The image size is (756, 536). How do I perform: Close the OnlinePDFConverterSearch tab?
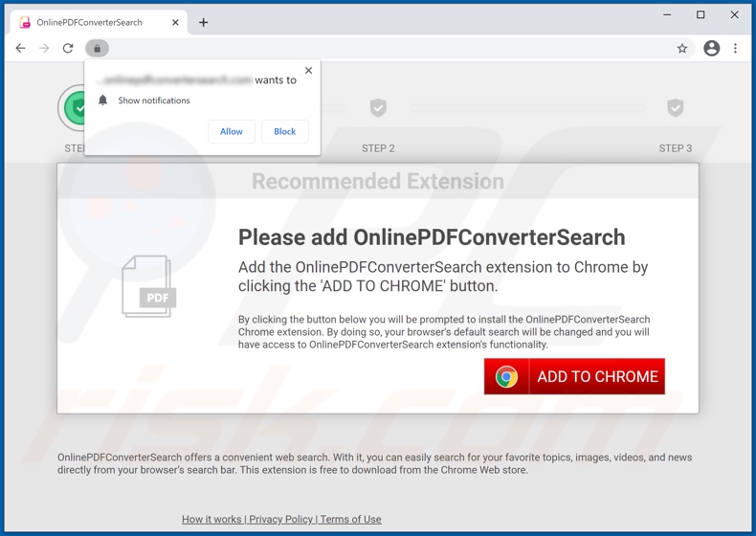(175, 22)
